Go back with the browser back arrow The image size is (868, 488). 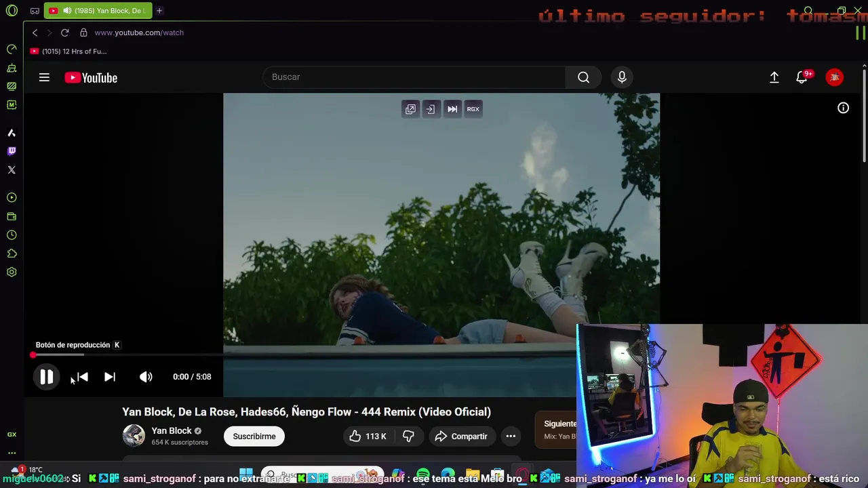click(x=35, y=33)
